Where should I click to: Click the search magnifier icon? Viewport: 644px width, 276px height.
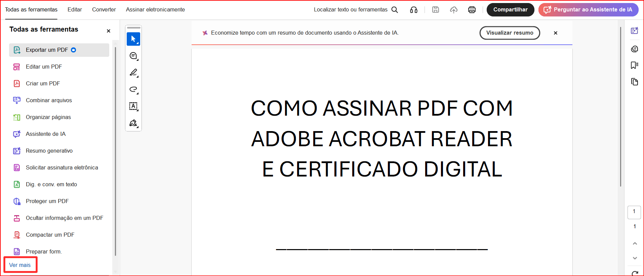395,10
